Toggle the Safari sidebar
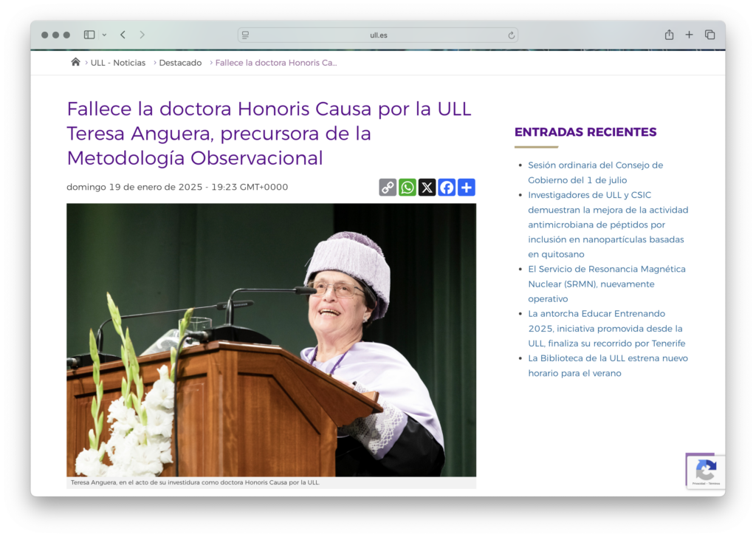This screenshot has height=537, width=756. (89, 35)
